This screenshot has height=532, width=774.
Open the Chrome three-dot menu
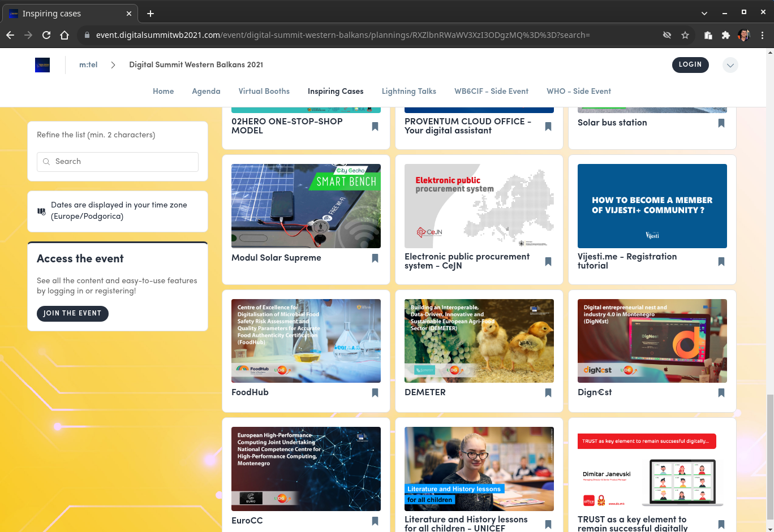tap(762, 35)
